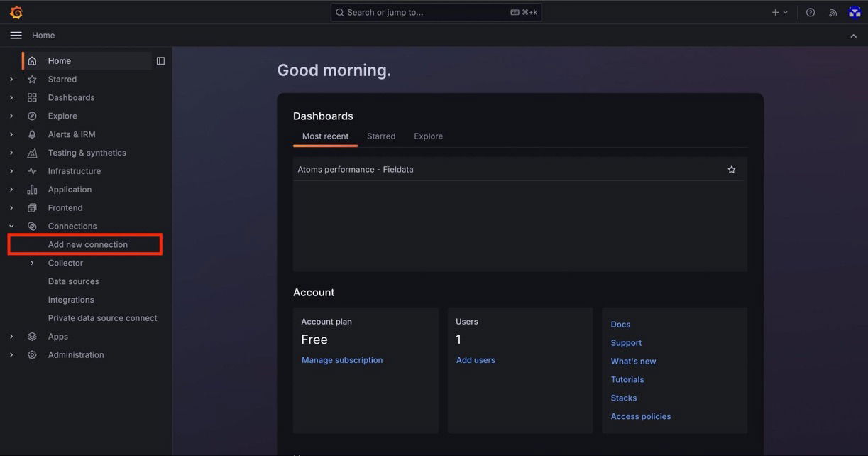
Task: Click the Add users link
Action: 476,360
